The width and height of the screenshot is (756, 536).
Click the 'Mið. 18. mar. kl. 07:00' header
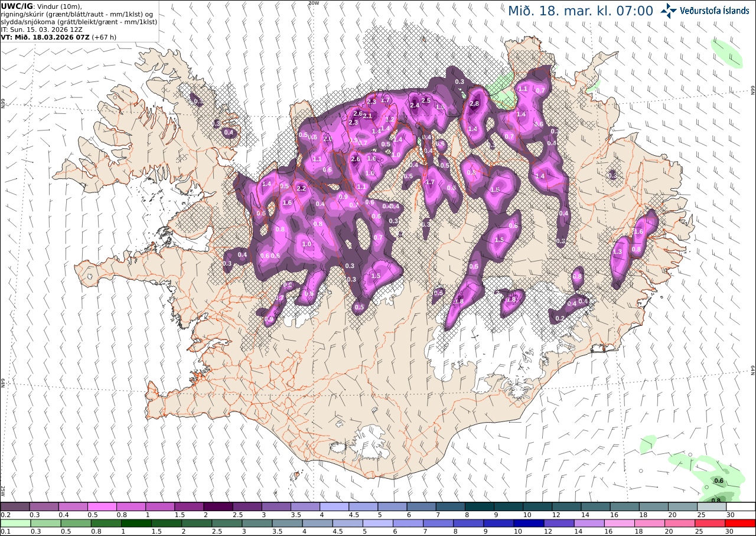(581, 11)
